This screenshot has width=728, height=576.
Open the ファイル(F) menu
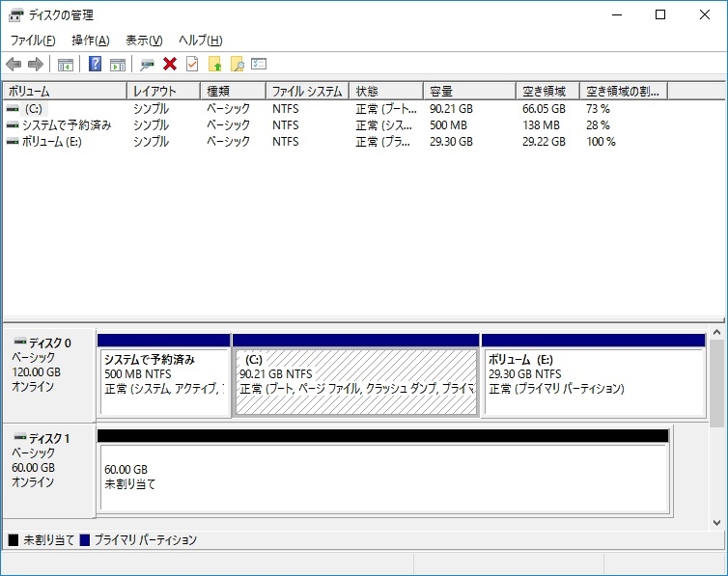(x=33, y=41)
